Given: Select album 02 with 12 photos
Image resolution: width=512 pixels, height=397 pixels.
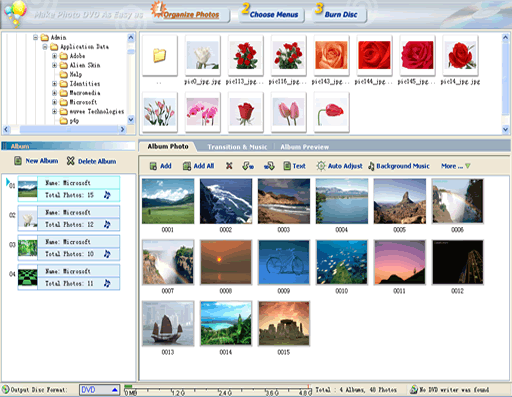Looking at the screenshot, I should coord(69,218).
